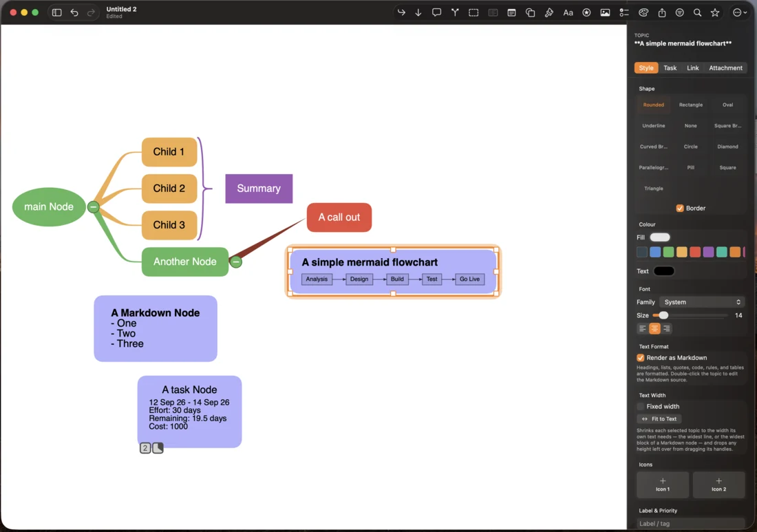Select the Child 2 node
757x532 pixels.
pyautogui.click(x=169, y=189)
